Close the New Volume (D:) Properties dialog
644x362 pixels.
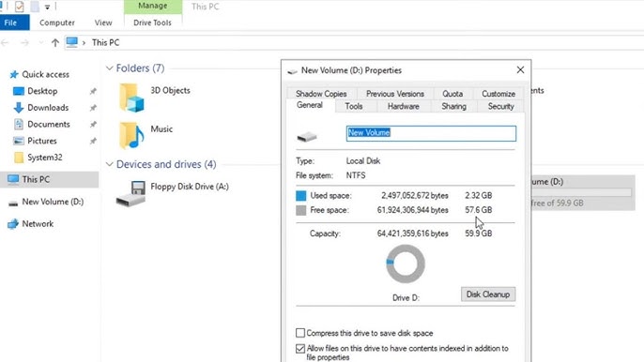[x=520, y=70]
